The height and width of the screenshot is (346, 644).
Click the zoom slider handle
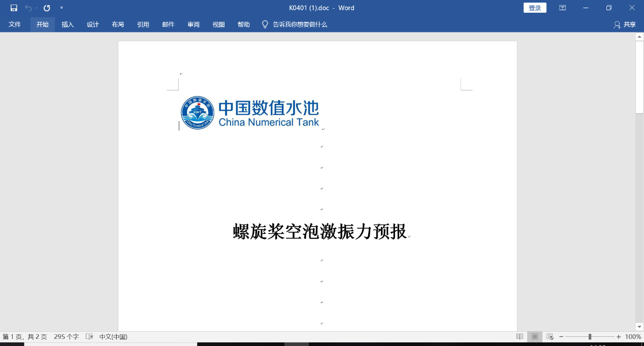(590, 337)
